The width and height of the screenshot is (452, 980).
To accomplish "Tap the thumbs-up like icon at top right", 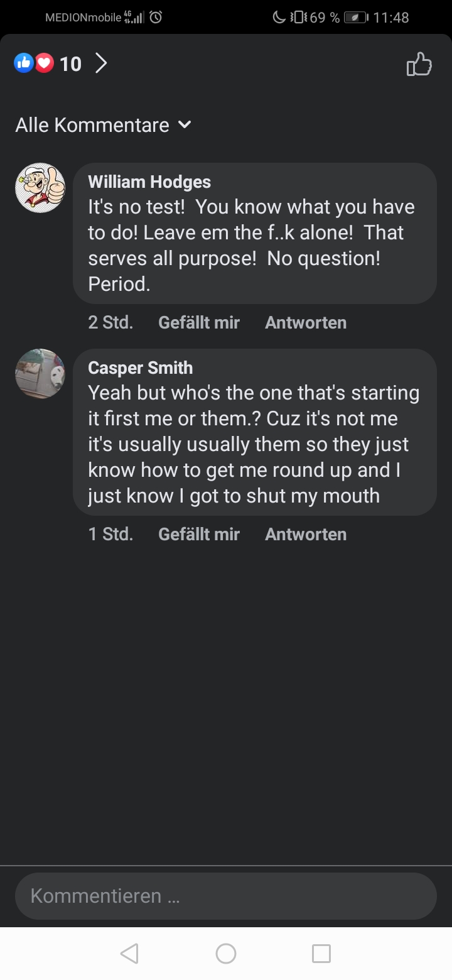I will 419,64.
